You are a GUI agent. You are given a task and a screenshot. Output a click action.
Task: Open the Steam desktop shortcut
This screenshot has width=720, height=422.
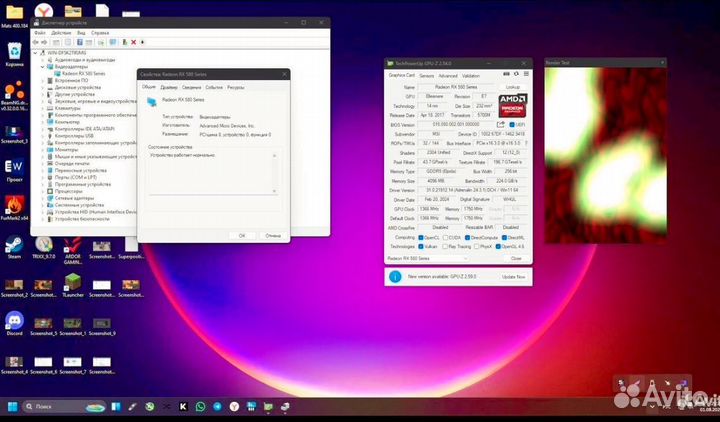pyautogui.click(x=14, y=248)
